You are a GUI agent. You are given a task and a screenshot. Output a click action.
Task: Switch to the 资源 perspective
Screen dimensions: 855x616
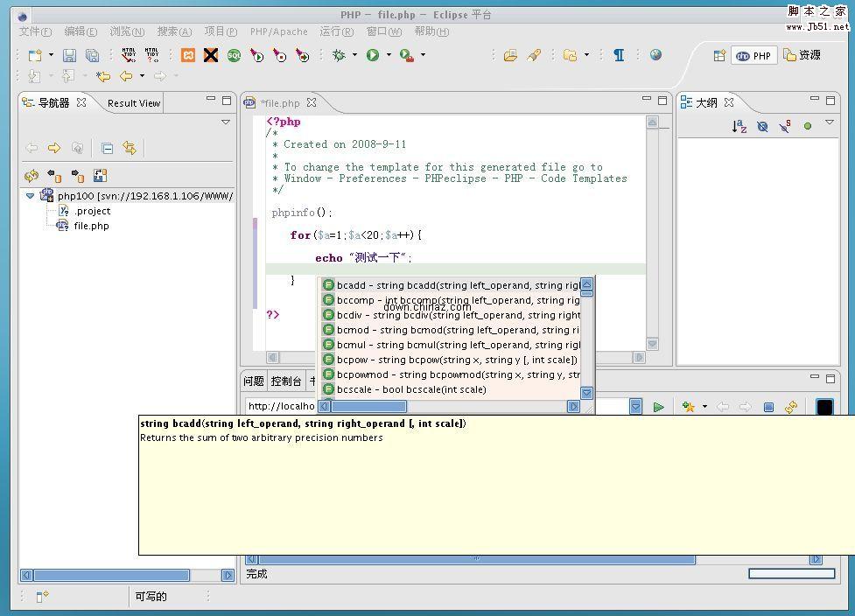tap(802, 55)
